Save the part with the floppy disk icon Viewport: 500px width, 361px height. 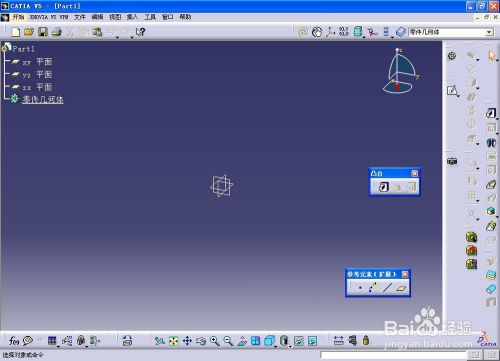pos(43,32)
